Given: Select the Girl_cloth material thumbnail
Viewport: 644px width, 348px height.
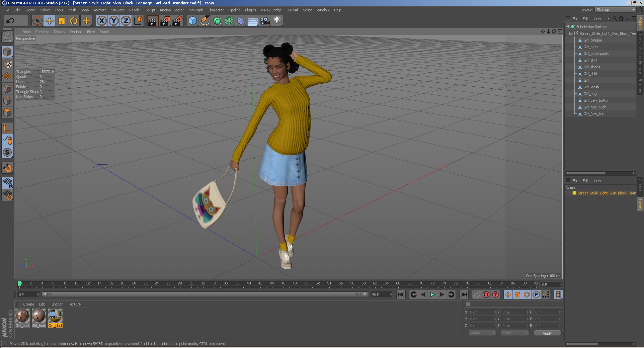Looking at the screenshot, I should [55, 318].
